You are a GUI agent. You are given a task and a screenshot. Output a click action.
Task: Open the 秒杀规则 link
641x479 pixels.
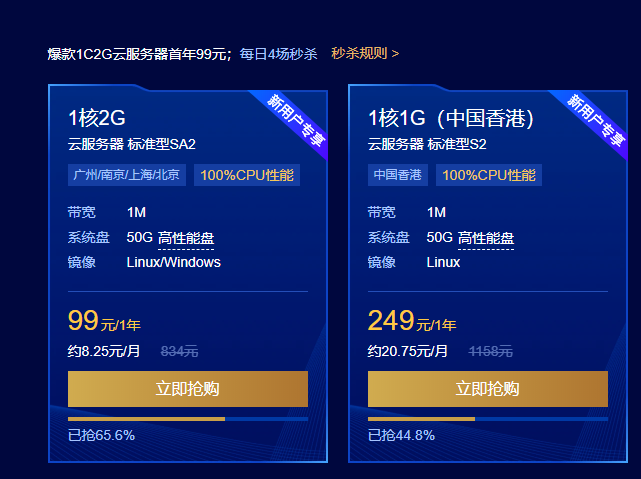pos(365,53)
